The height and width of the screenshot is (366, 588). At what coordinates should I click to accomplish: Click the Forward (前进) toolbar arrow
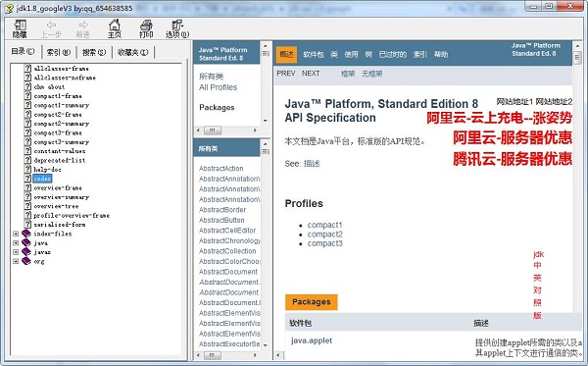coord(83,28)
